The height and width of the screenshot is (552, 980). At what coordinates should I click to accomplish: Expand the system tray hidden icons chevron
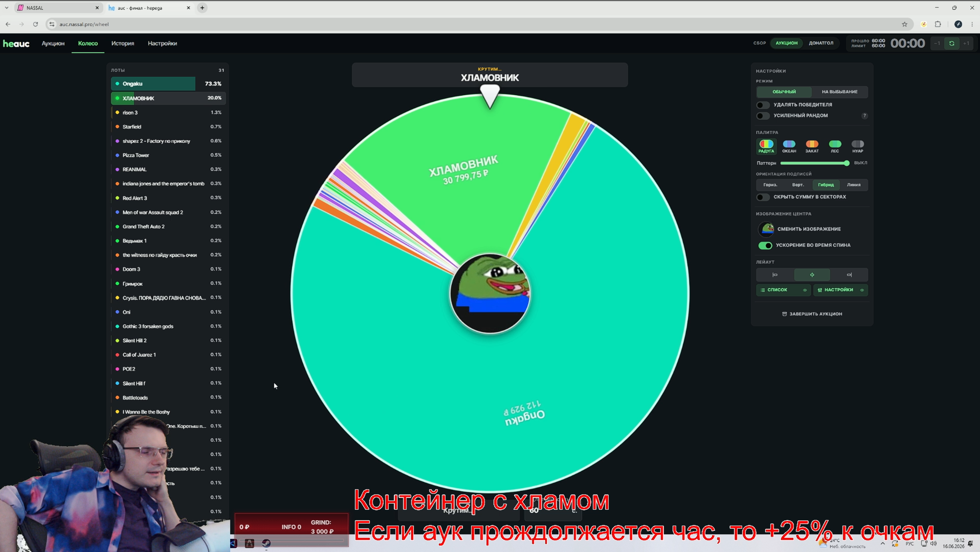(x=883, y=543)
